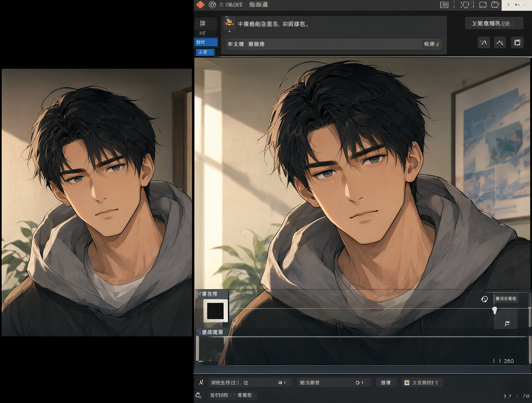Click the small avatar icon beside the prompt text

(229, 23)
